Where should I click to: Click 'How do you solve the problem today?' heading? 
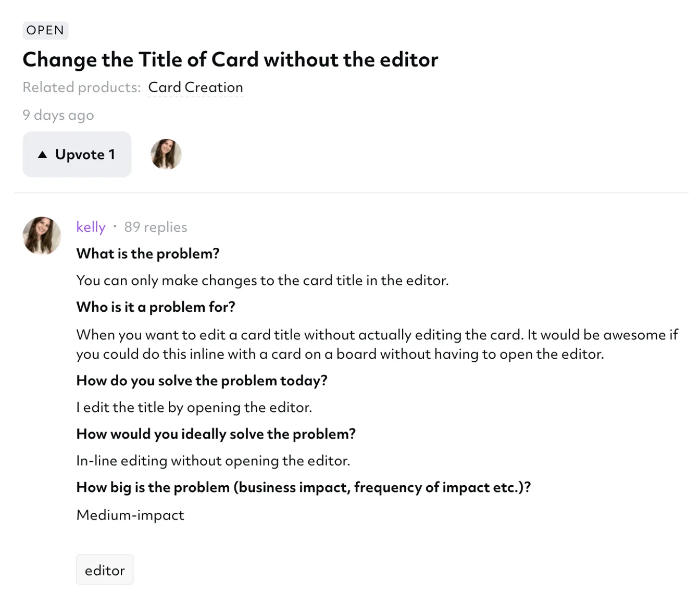(x=202, y=381)
